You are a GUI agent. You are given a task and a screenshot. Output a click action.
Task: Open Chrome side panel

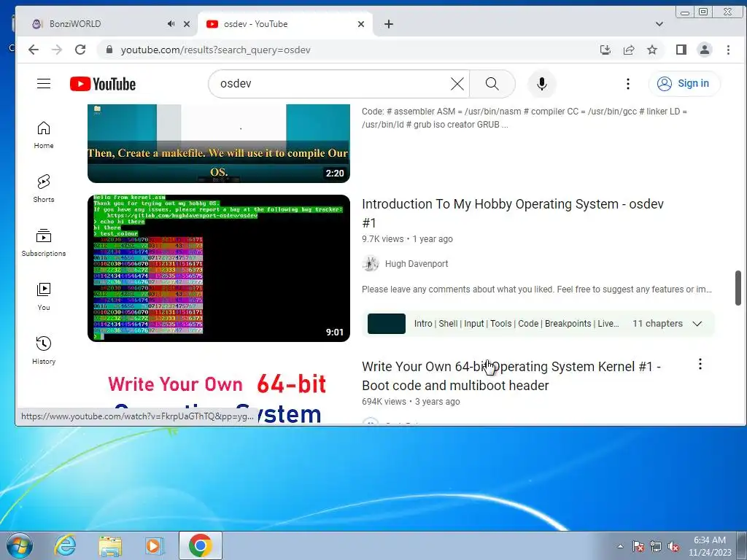click(681, 50)
